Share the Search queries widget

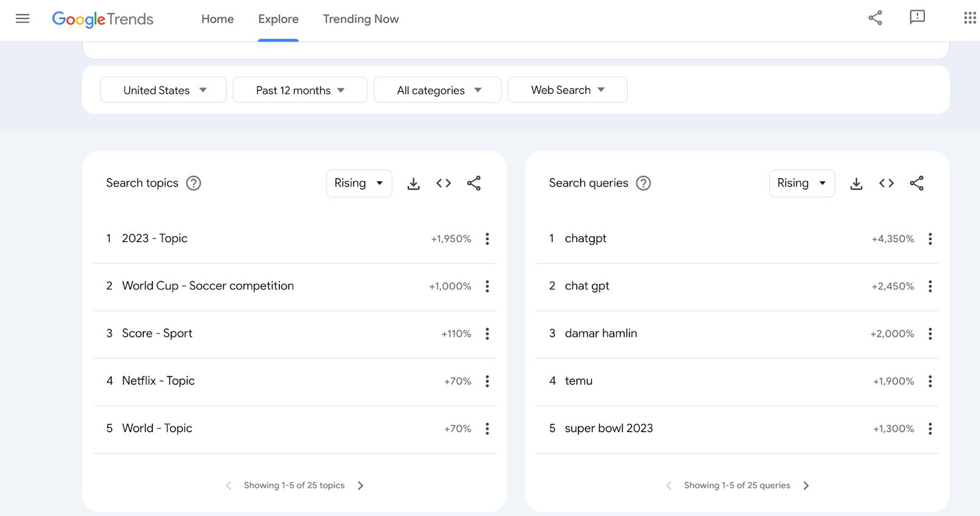point(917,183)
